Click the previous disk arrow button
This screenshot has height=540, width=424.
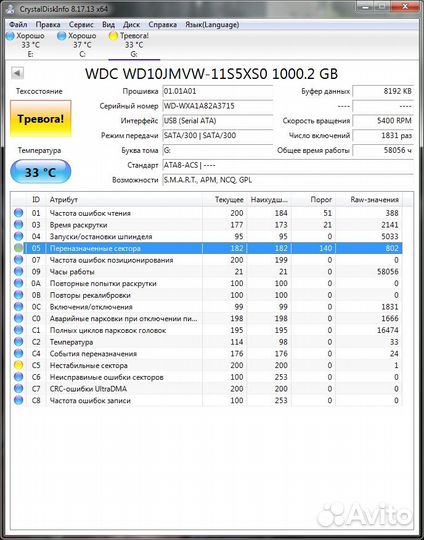pos(17,73)
